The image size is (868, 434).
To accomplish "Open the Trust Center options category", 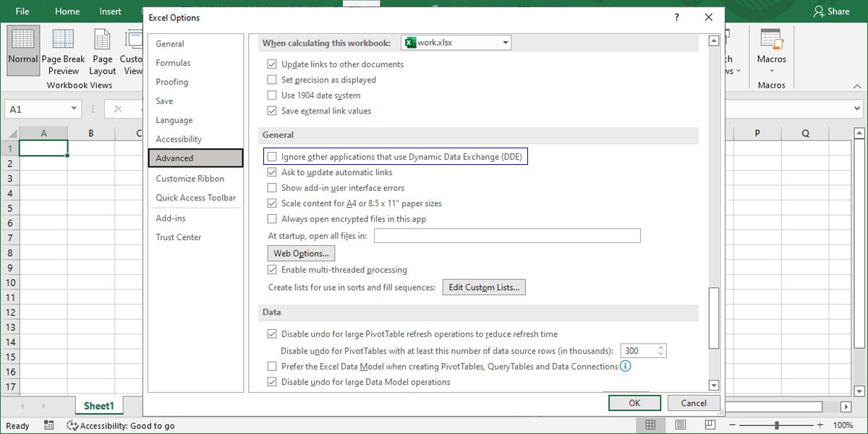I will coord(179,237).
